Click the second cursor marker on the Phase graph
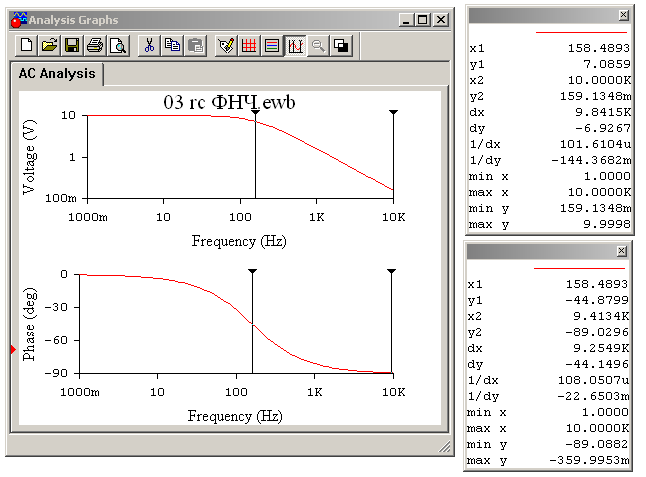The height and width of the screenshot is (477, 646). (391, 271)
